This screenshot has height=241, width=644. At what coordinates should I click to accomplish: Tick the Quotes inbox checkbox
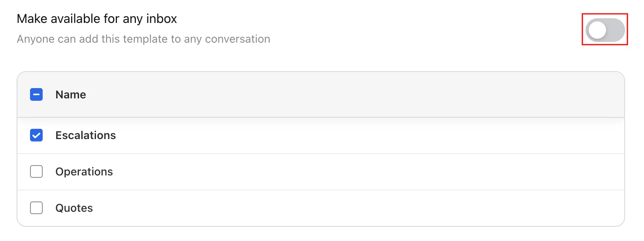click(36, 208)
